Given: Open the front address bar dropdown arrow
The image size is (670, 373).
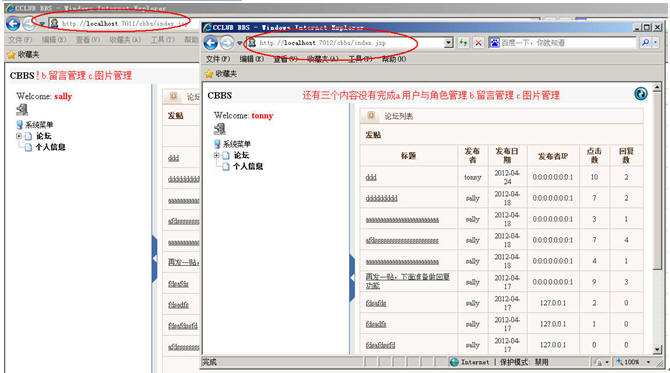Looking at the screenshot, I should coord(448,43).
